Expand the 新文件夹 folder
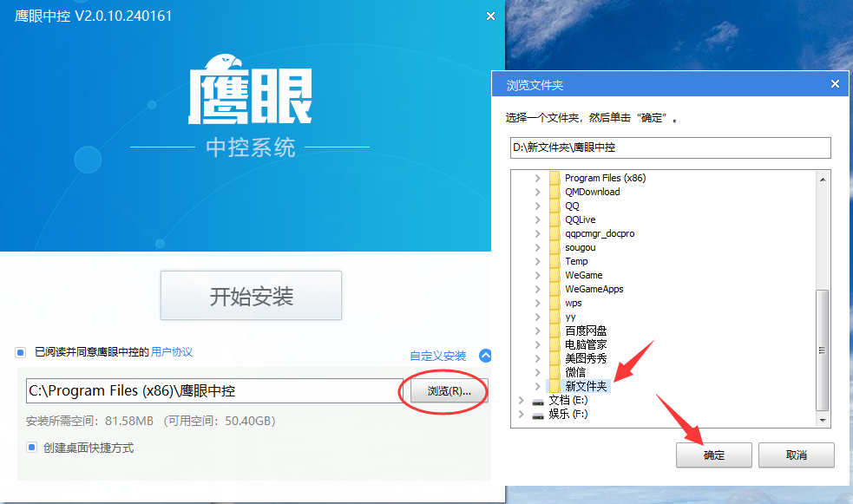 tap(537, 386)
